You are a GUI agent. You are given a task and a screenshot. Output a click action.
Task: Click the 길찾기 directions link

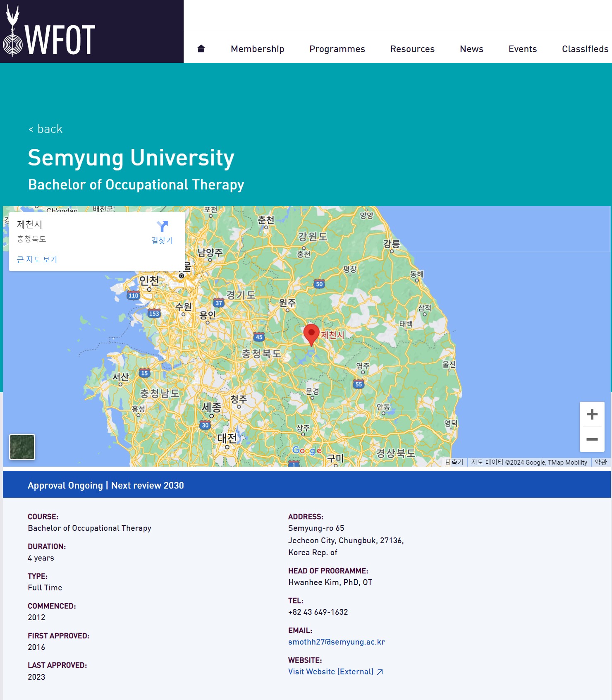pyautogui.click(x=162, y=240)
